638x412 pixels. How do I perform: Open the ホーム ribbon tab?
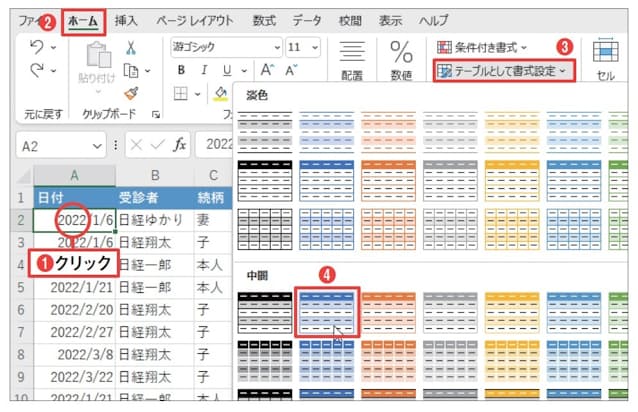(83, 21)
